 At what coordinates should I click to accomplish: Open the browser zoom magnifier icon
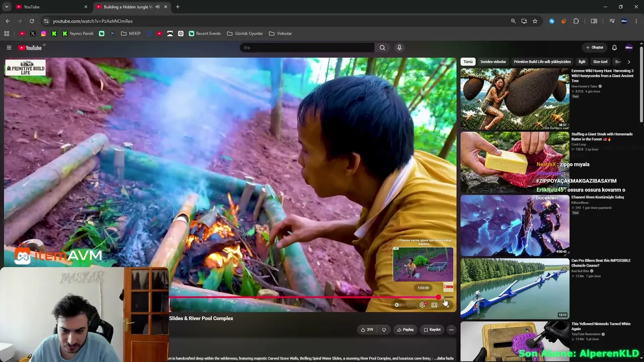tap(513, 21)
